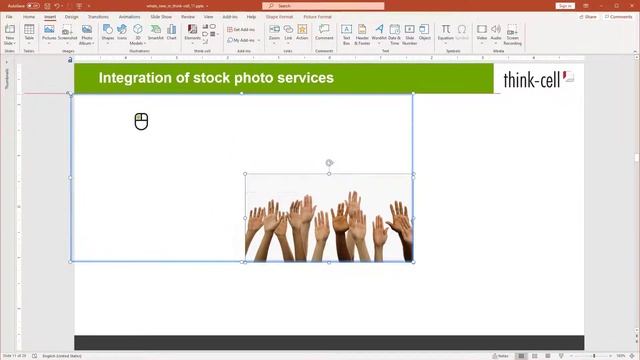Collapse the ribbon with bottom-right chevron
This screenshot has width=640, height=360.
coord(635,51)
